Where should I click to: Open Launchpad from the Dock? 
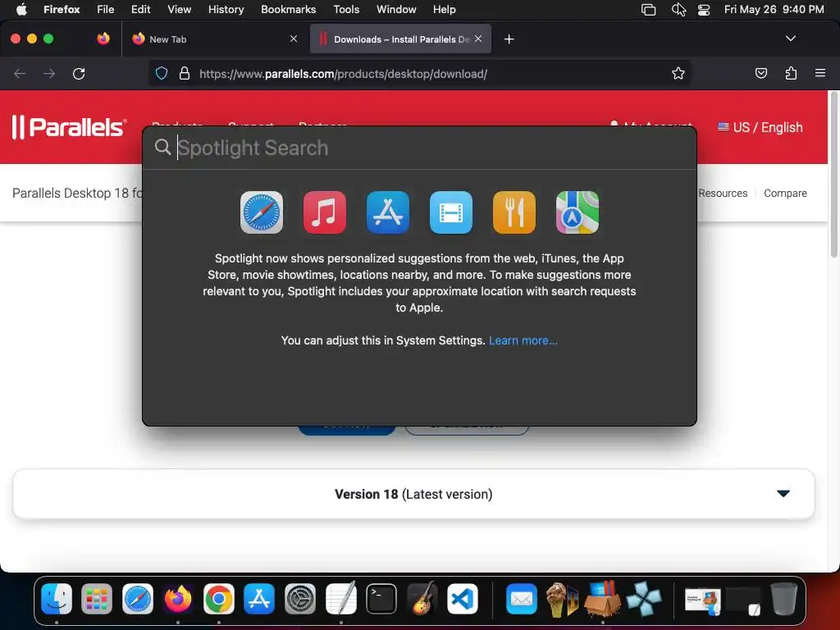[x=97, y=599]
